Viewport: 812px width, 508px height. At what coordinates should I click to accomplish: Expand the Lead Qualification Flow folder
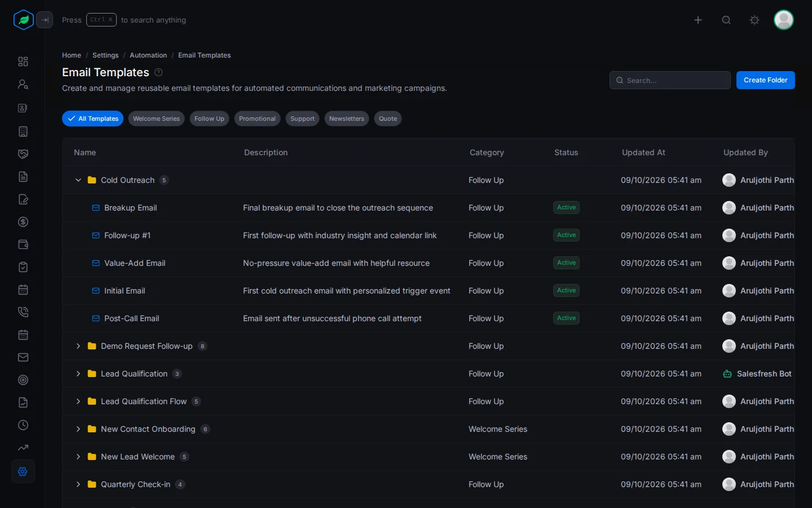pos(78,401)
